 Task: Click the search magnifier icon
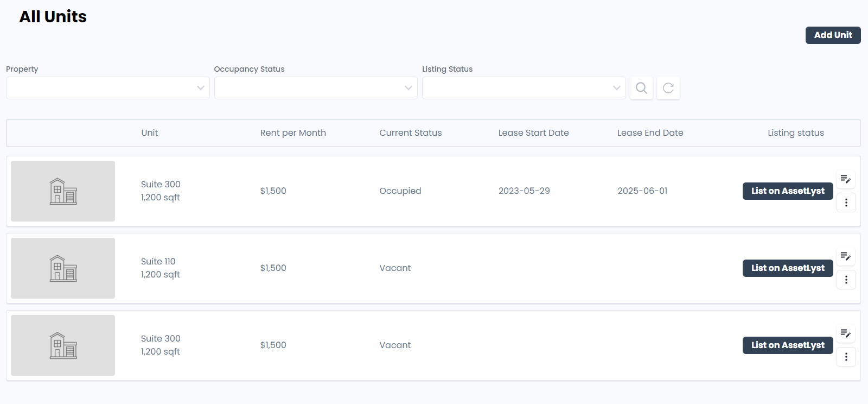pyautogui.click(x=641, y=88)
